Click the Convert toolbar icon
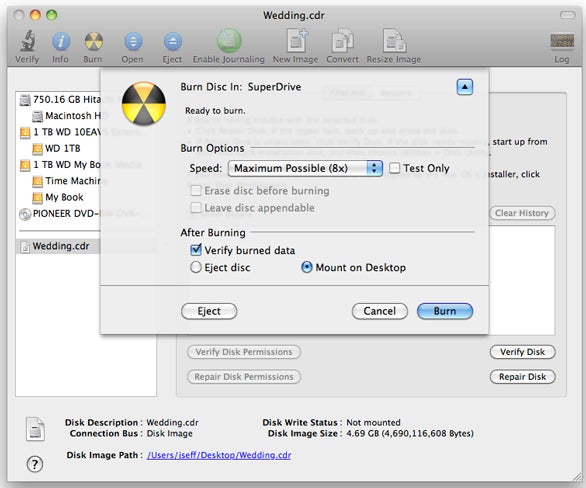Image resolution: width=586 pixels, height=488 pixels. coord(342,40)
